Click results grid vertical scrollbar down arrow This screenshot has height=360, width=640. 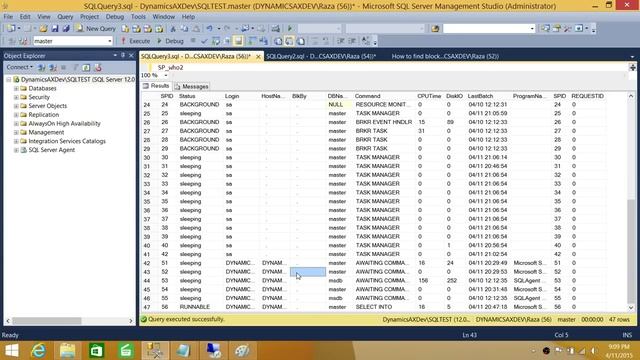point(631,307)
